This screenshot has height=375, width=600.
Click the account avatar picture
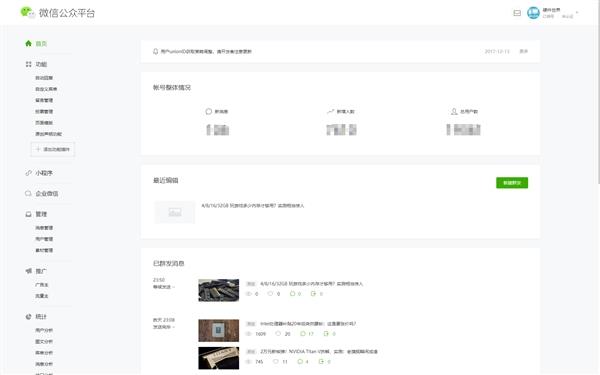(533, 13)
